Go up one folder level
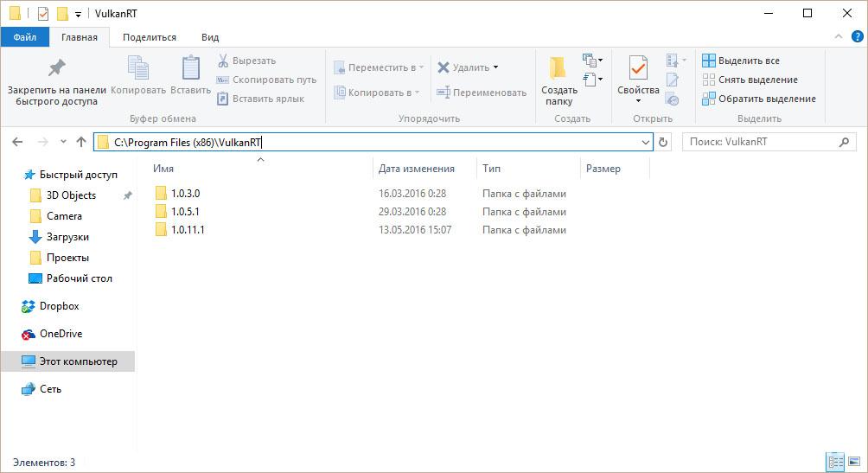This screenshot has height=473, width=868. (81, 142)
